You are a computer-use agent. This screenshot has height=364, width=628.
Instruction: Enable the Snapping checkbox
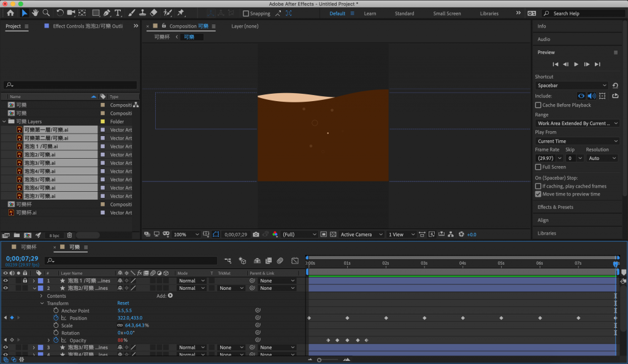tap(246, 13)
